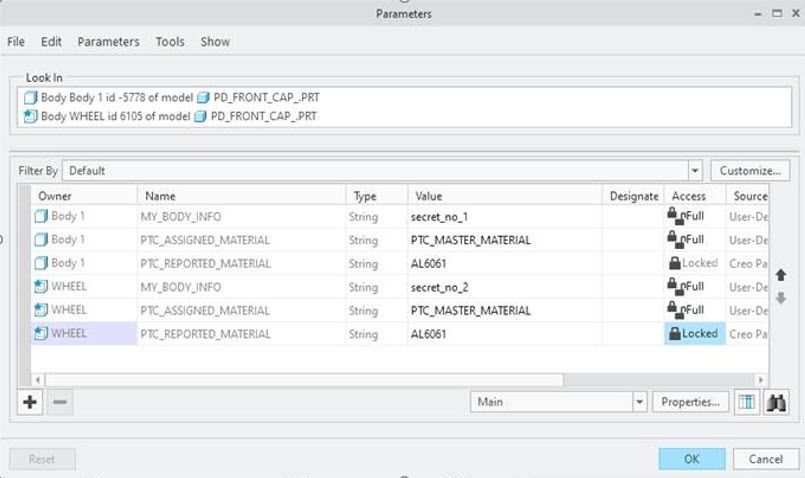Click the Owner column header
This screenshot has width=805, height=478.
pyautogui.click(x=84, y=196)
